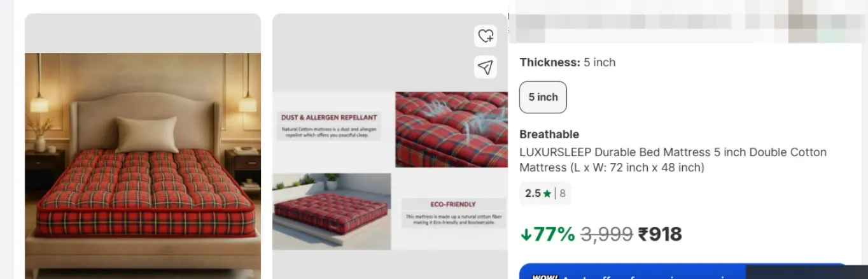Click the green down arrow beside 77%

(526, 234)
